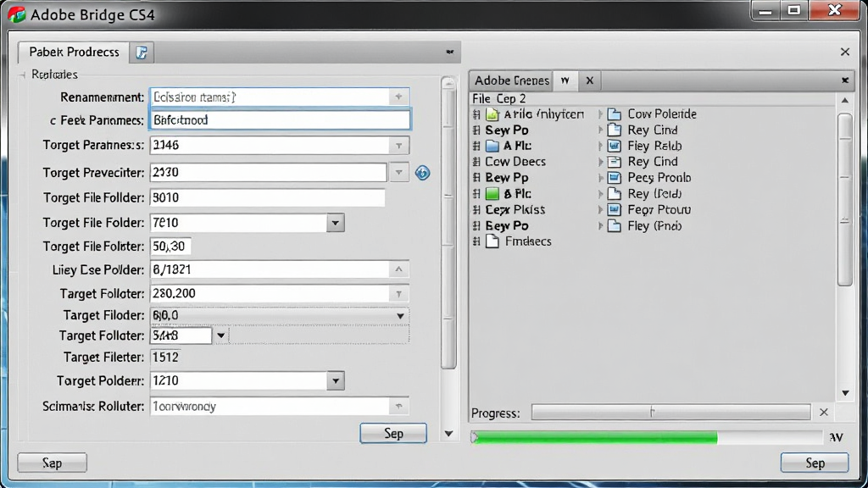
Task: Click the Adobe Bridge app icon in title bar
Action: point(17,14)
